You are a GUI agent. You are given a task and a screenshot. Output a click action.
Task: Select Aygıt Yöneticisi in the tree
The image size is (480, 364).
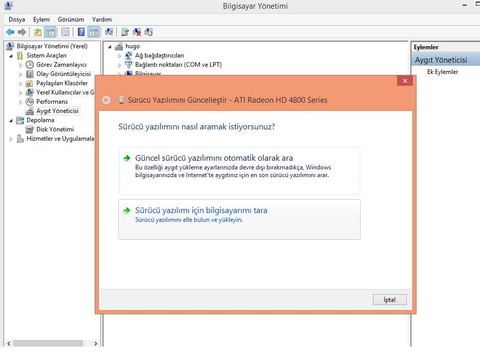57,111
